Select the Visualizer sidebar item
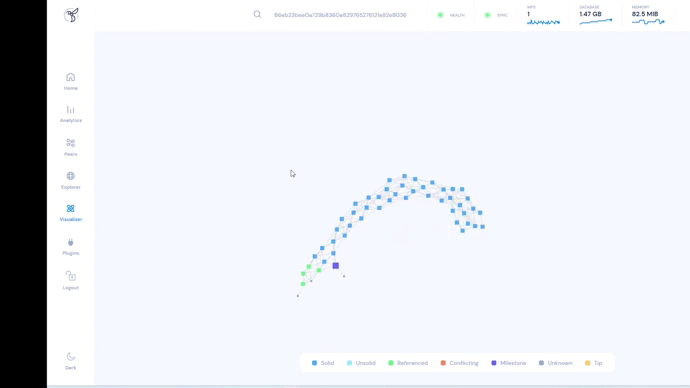Image resolution: width=690 pixels, height=388 pixels. coord(70,213)
